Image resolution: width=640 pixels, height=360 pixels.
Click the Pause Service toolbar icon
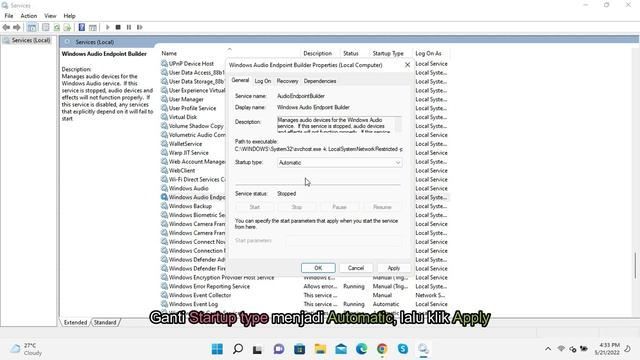[x=129, y=27]
